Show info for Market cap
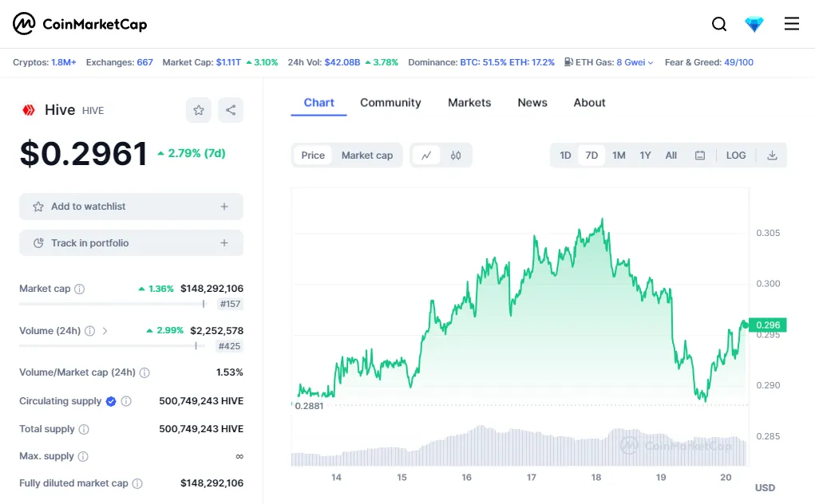The height and width of the screenshot is (504, 815). (80, 289)
